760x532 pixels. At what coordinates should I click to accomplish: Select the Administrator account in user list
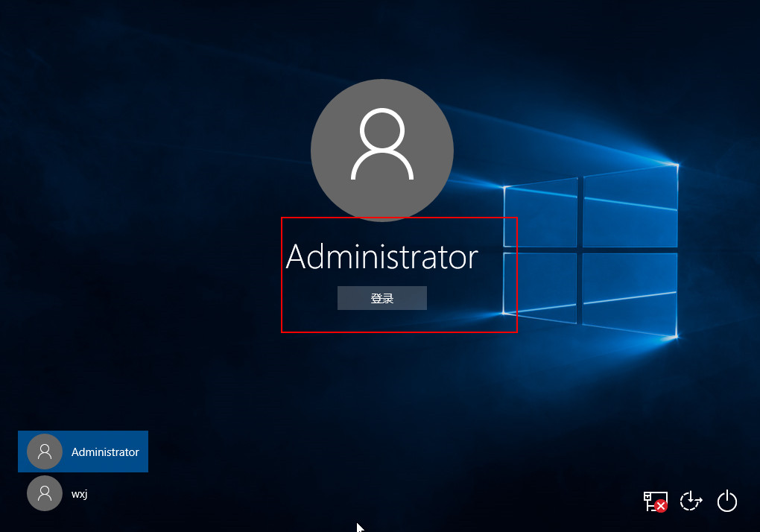(83, 452)
